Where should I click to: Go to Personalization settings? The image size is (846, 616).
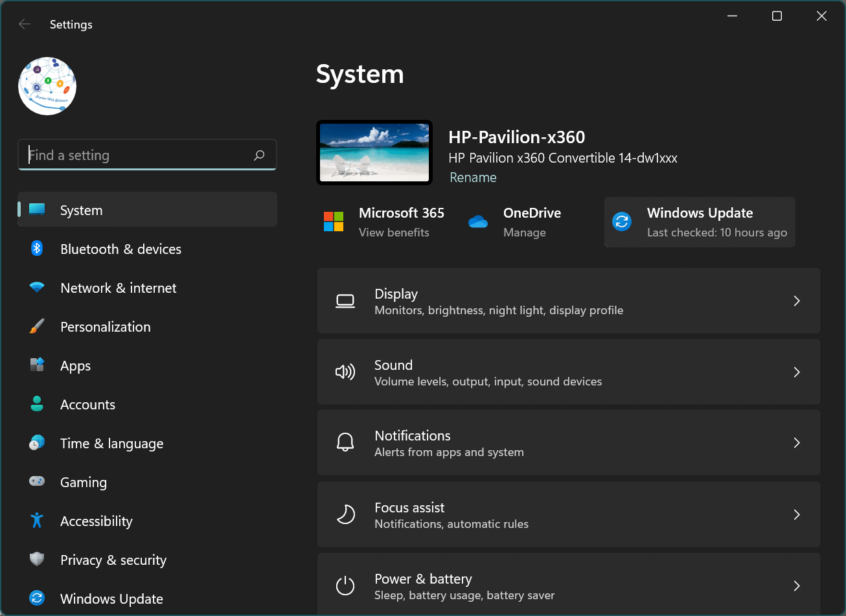[147, 326]
